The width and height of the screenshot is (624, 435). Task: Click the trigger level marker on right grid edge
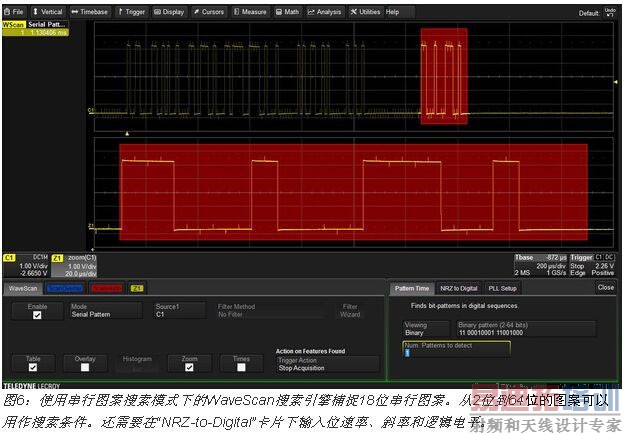coord(615,82)
